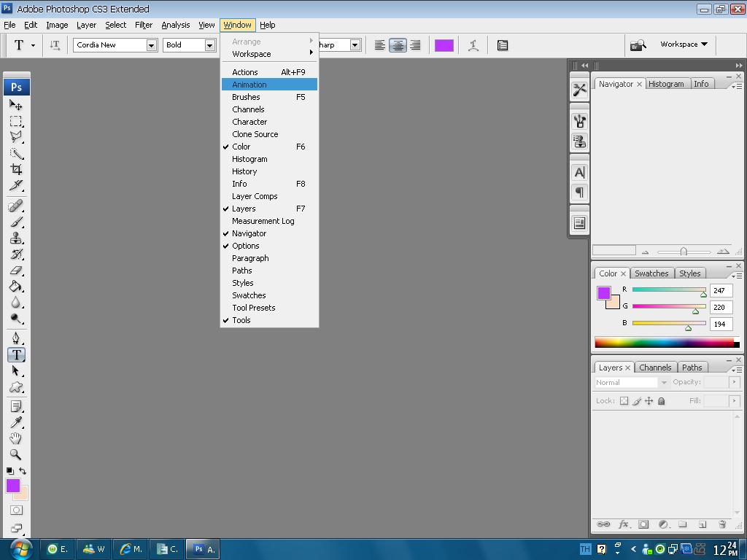
Task: Toggle Quick Mask mode
Action: point(16,510)
